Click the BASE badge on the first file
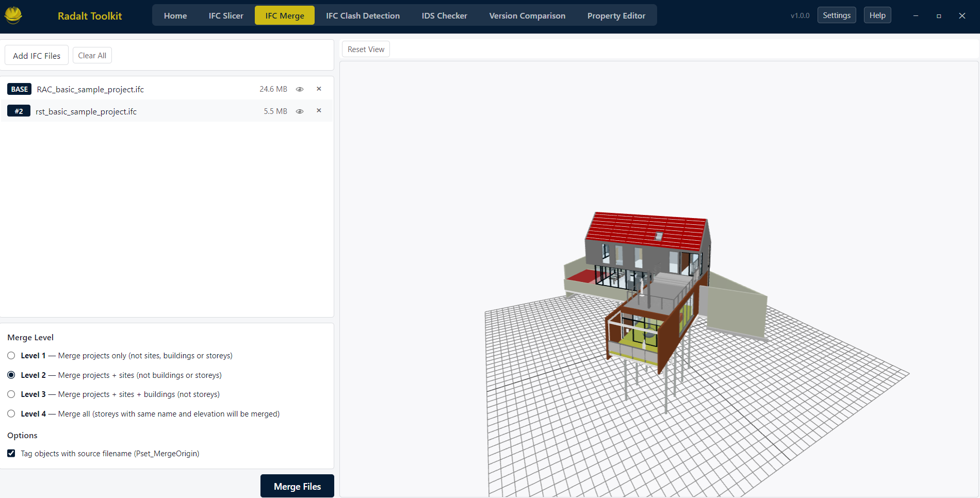This screenshot has height=498, width=980. [19, 89]
